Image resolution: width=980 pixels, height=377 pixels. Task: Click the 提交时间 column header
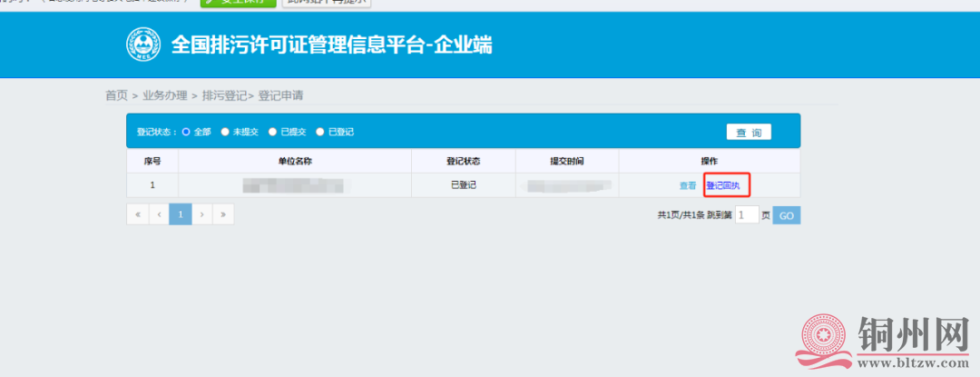[566, 161]
